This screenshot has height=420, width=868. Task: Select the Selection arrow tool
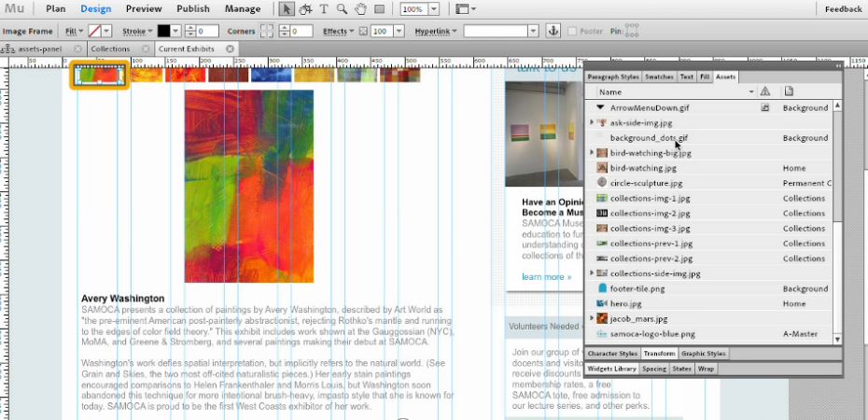(x=287, y=8)
